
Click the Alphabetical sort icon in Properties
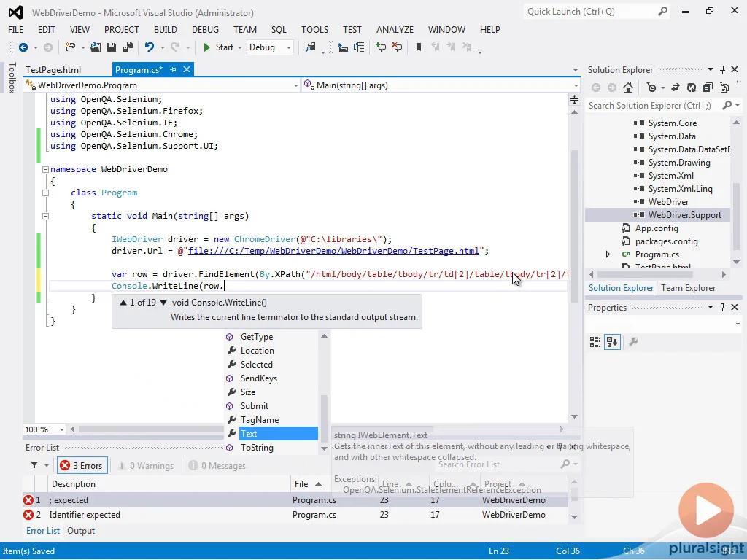(612, 342)
